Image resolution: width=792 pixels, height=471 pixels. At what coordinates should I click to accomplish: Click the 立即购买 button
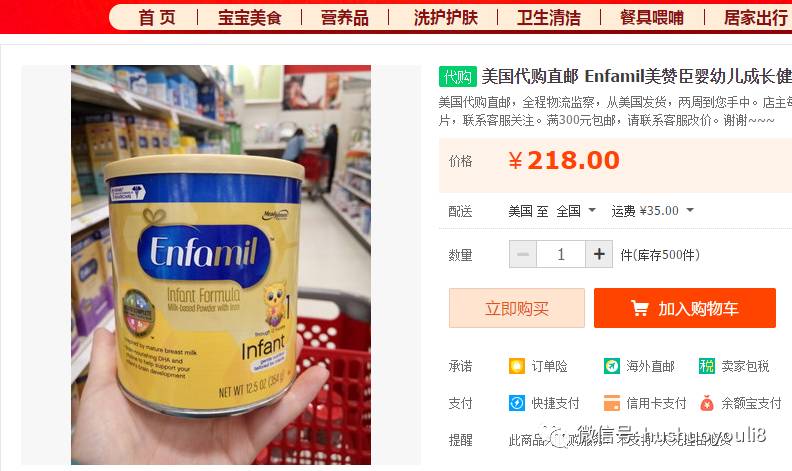click(x=517, y=308)
